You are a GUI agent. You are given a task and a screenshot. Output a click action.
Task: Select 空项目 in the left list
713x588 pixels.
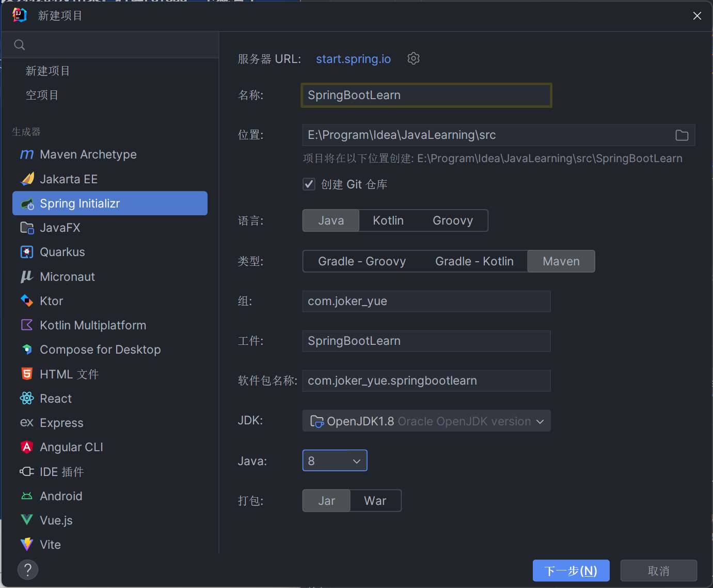coord(42,95)
